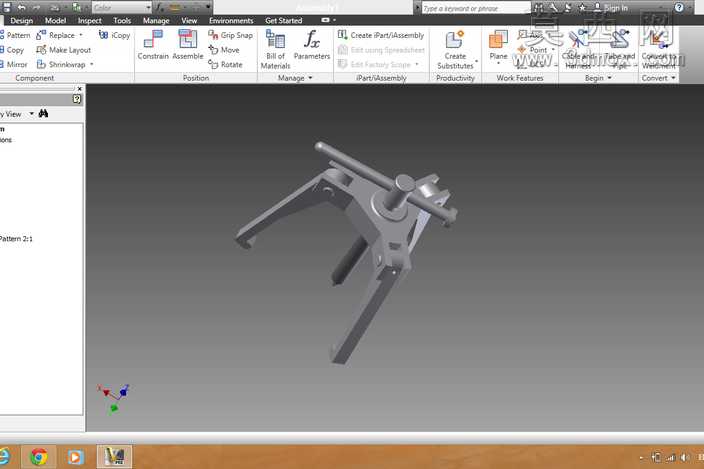Click the Shrinkwrap tool

[x=61, y=65]
